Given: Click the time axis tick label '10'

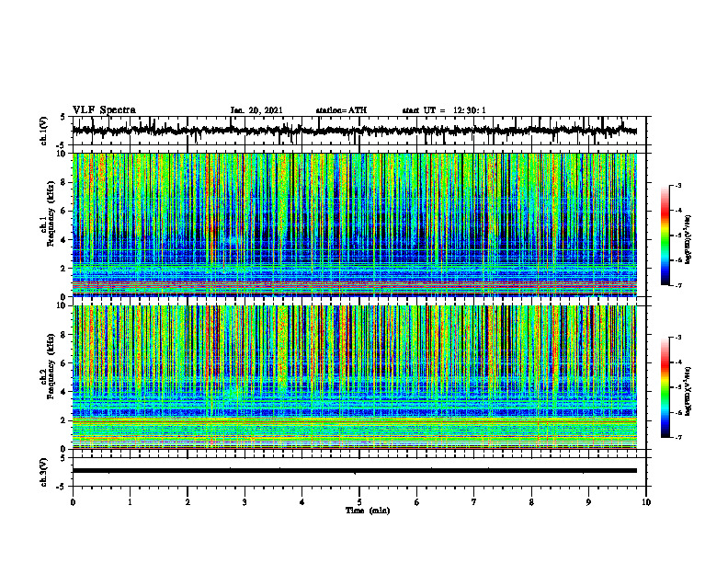Looking at the screenshot, I should [646, 502].
